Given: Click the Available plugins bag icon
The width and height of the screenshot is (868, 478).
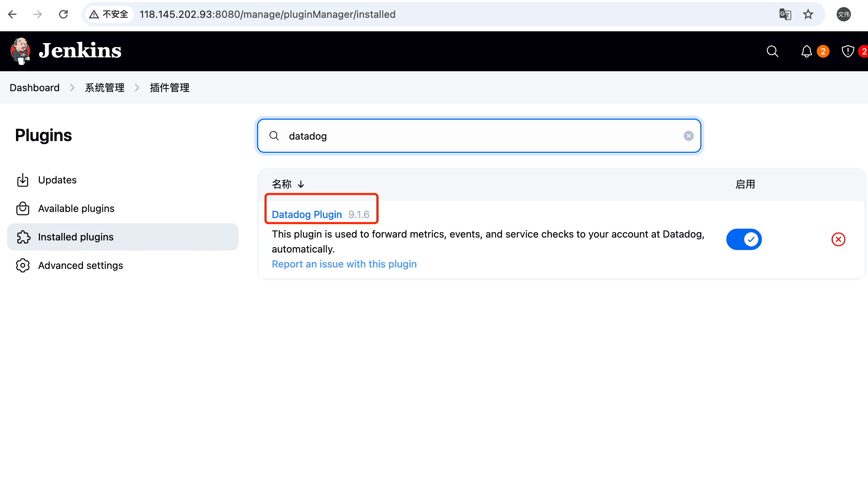Looking at the screenshot, I should (23, 208).
